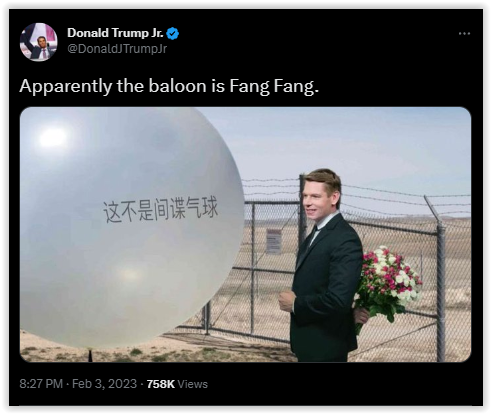
Task: Visit the @DonaldJTrumpJr handle link
Action: [117, 49]
